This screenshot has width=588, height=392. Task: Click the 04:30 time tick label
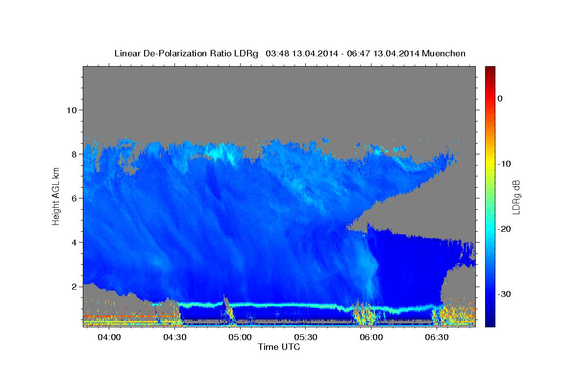pyautogui.click(x=175, y=338)
